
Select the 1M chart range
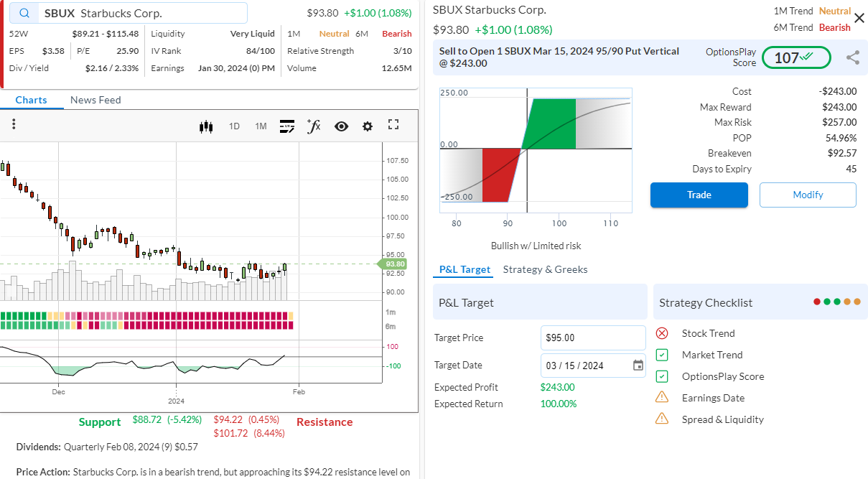261,126
